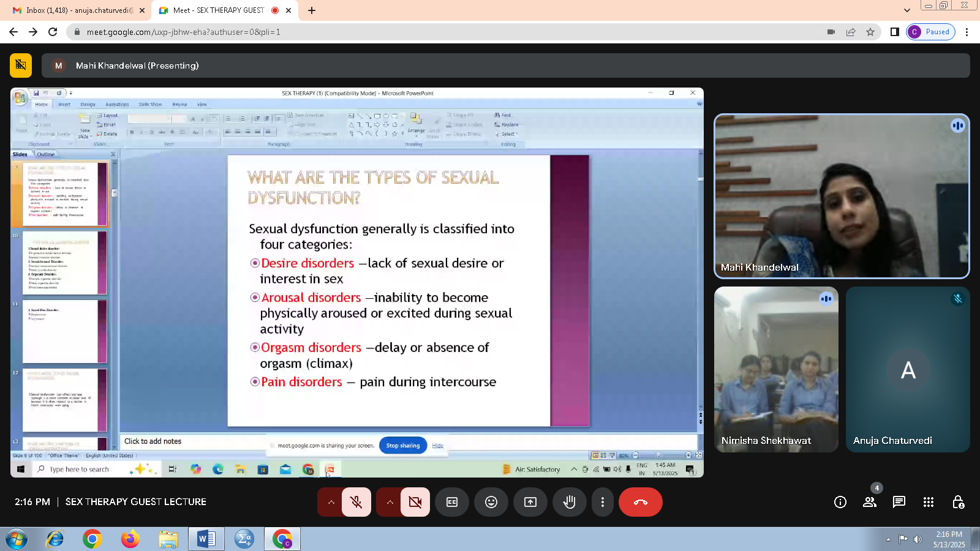Open the chat with everyone icon
980x551 pixels.
click(899, 502)
